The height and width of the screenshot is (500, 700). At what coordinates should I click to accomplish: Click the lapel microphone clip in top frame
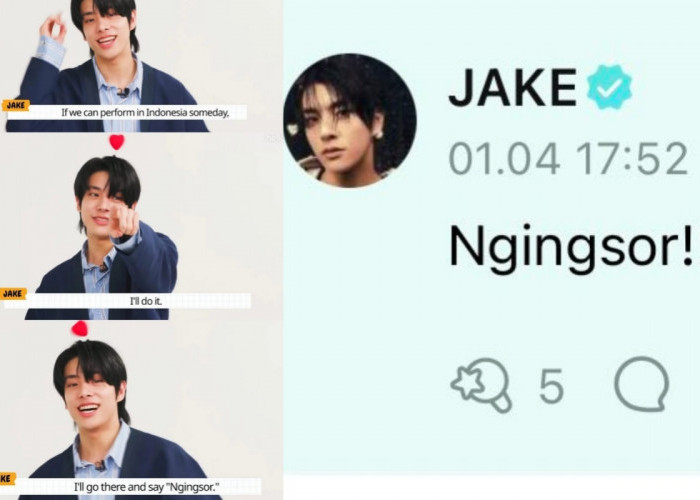tap(123, 93)
